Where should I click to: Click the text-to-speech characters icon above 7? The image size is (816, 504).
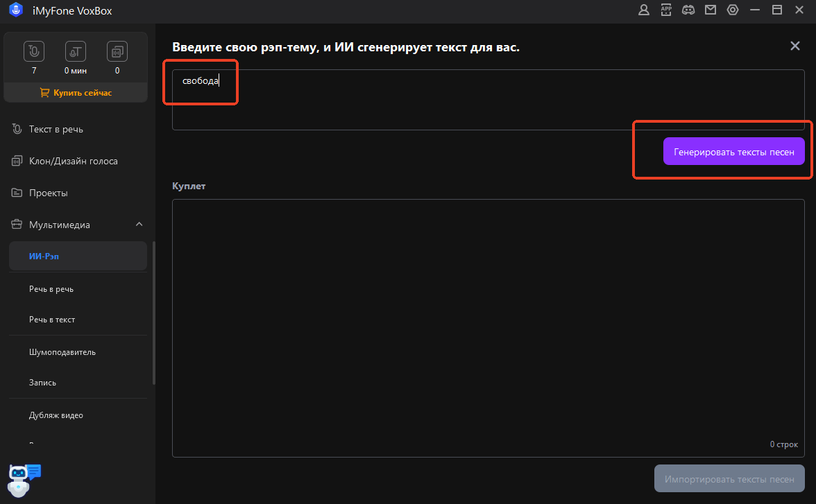point(34,51)
